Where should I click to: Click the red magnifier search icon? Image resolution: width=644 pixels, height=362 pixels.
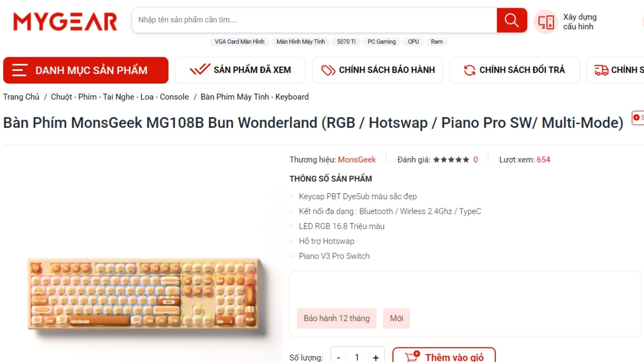click(x=512, y=20)
